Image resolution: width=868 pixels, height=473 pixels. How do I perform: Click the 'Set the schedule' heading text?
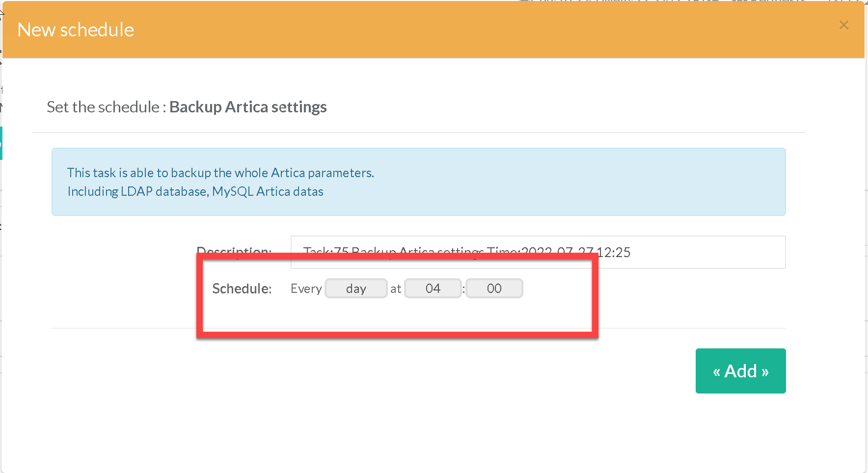pyautogui.click(x=103, y=107)
